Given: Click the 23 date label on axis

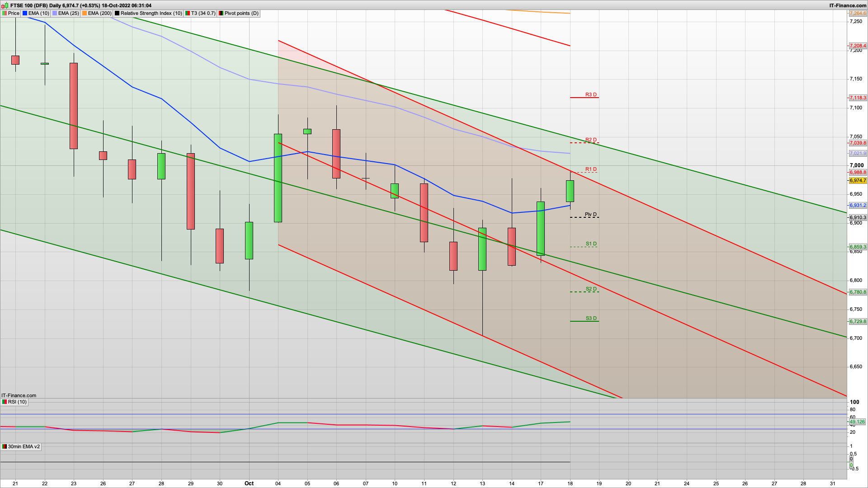Looking at the screenshot, I should tap(74, 483).
